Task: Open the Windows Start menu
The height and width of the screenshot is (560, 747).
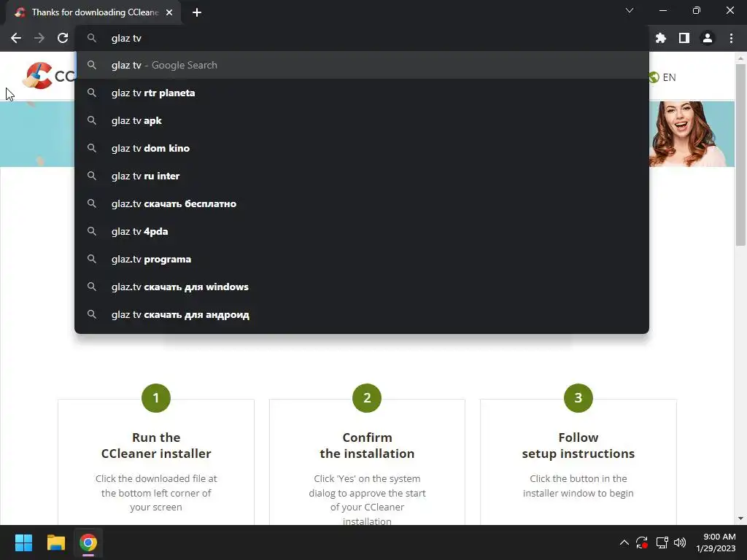Action: [x=23, y=542]
